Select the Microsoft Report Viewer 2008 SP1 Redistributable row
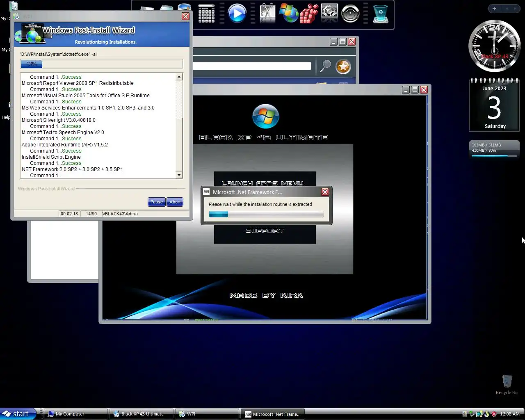The image size is (525, 420). pos(78,83)
